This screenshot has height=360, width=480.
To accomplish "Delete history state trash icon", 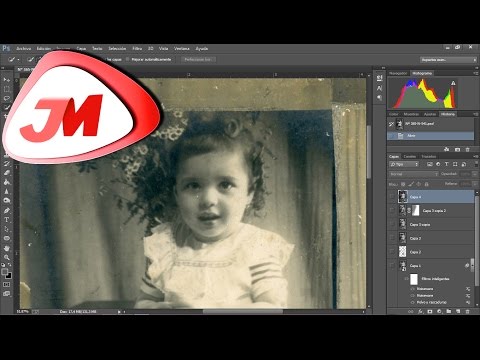I will tap(467, 150).
